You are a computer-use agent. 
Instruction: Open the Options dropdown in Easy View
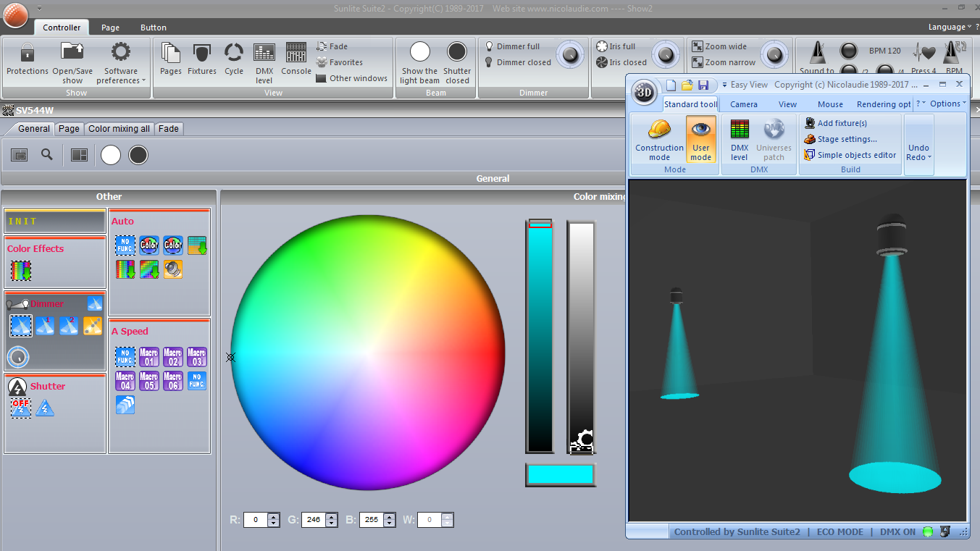click(947, 104)
